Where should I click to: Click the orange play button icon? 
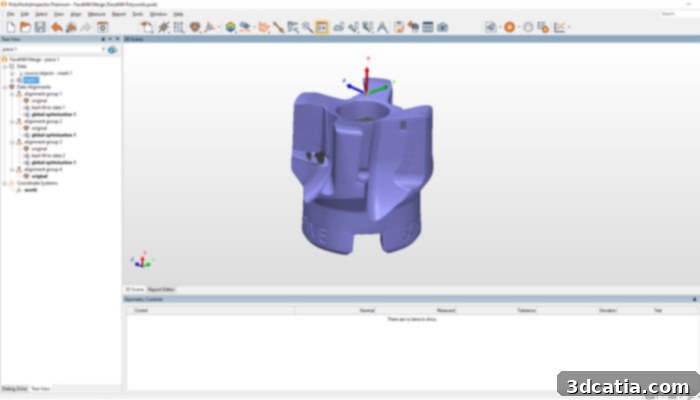pos(509,27)
